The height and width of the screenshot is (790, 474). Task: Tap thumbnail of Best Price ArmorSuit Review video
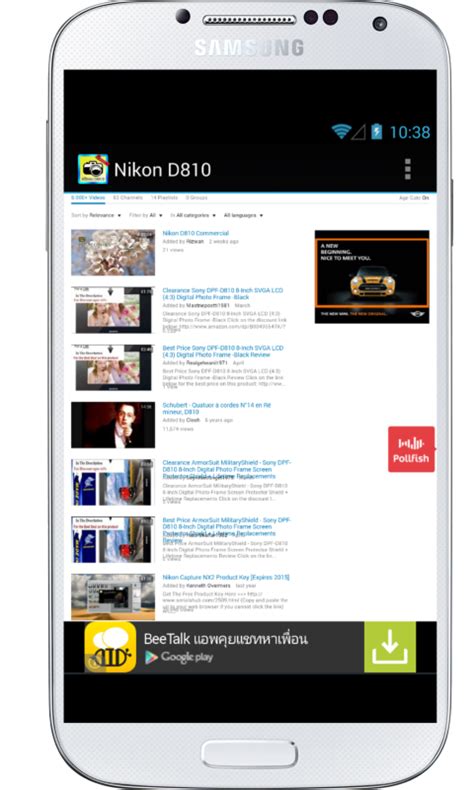pyautogui.click(x=113, y=540)
